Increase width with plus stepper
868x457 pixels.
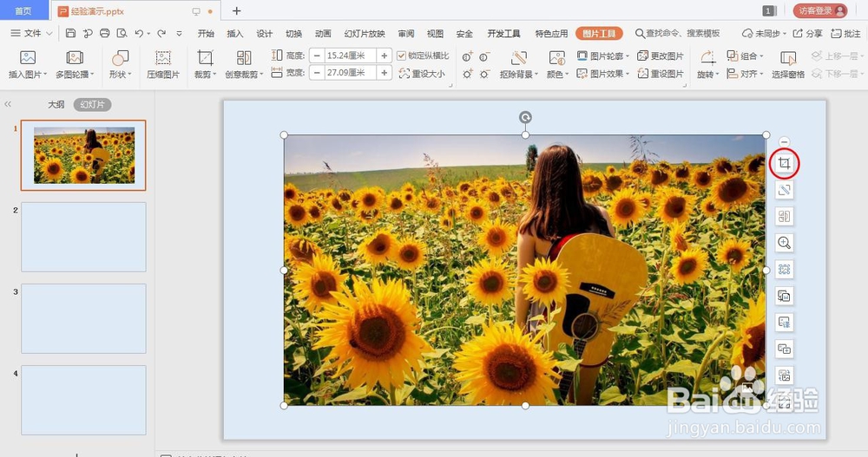click(385, 73)
